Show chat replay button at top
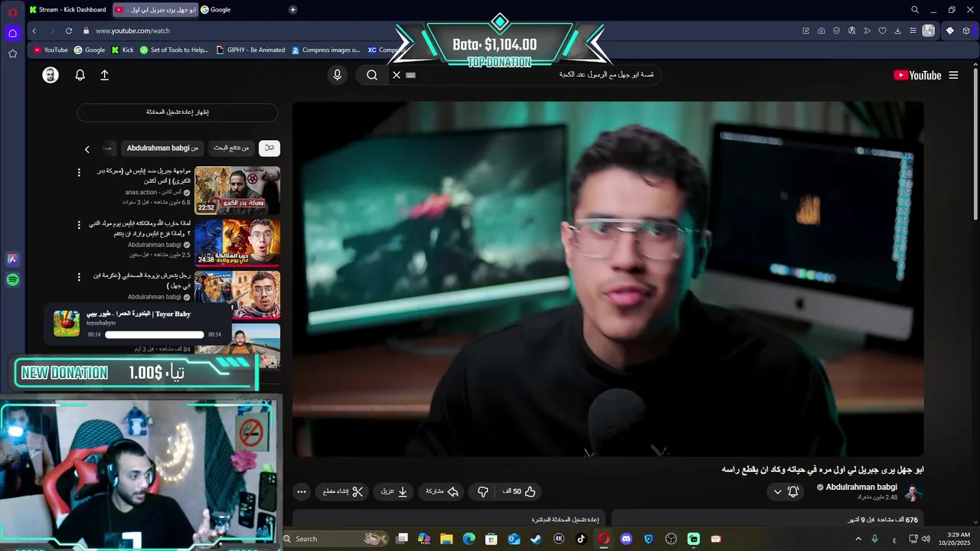980x551 pixels. click(178, 112)
